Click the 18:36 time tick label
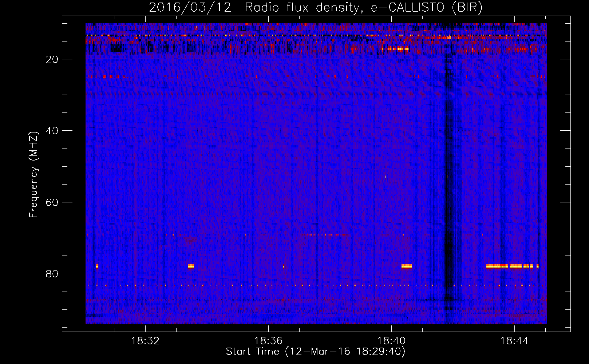Image resolution: width=589 pixels, height=364 pixels. pos(268,341)
